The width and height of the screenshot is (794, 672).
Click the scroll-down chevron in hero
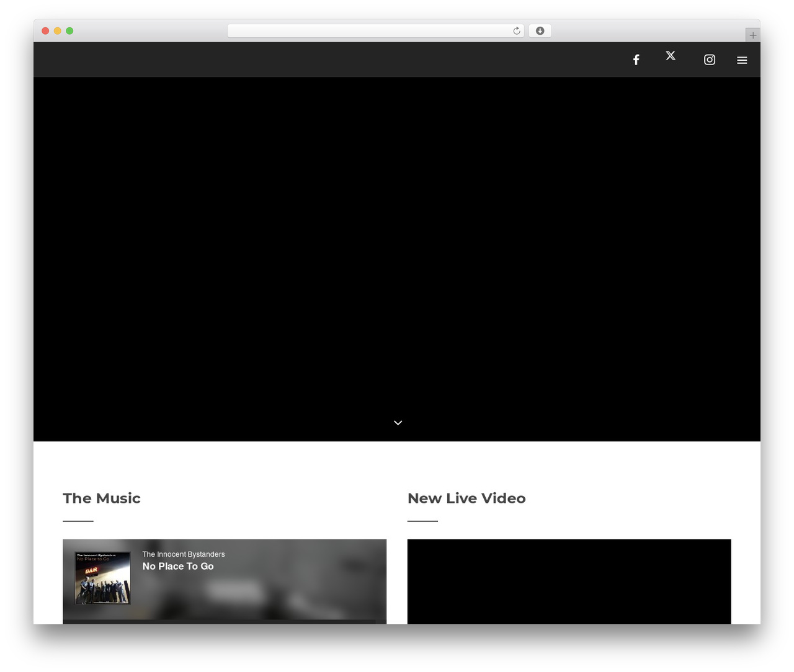pos(398,423)
